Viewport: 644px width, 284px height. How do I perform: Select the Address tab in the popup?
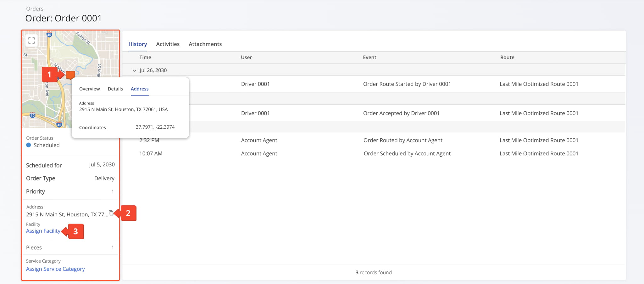(x=139, y=89)
